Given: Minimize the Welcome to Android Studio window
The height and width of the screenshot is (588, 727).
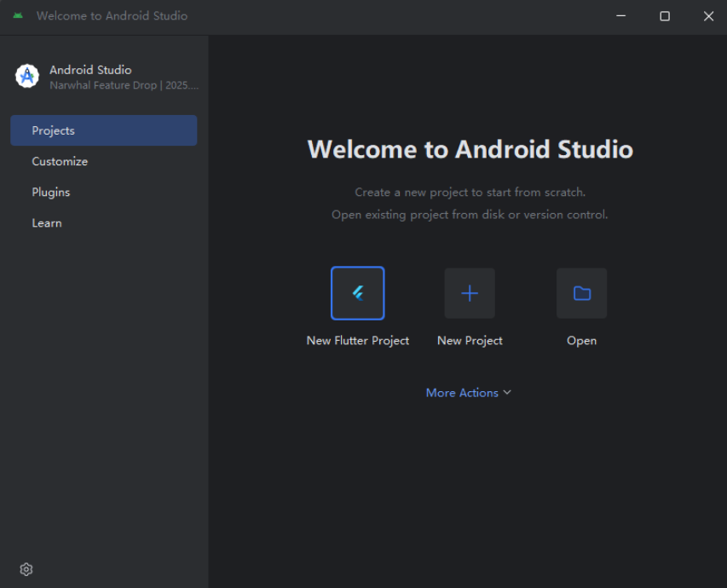Looking at the screenshot, I should (620, 16).
